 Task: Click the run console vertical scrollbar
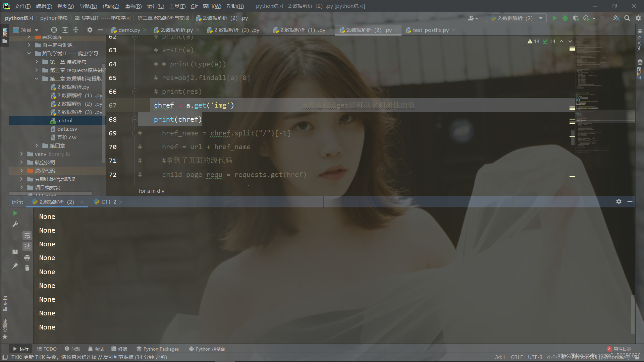pyautogui.click(x=633, y=314)
